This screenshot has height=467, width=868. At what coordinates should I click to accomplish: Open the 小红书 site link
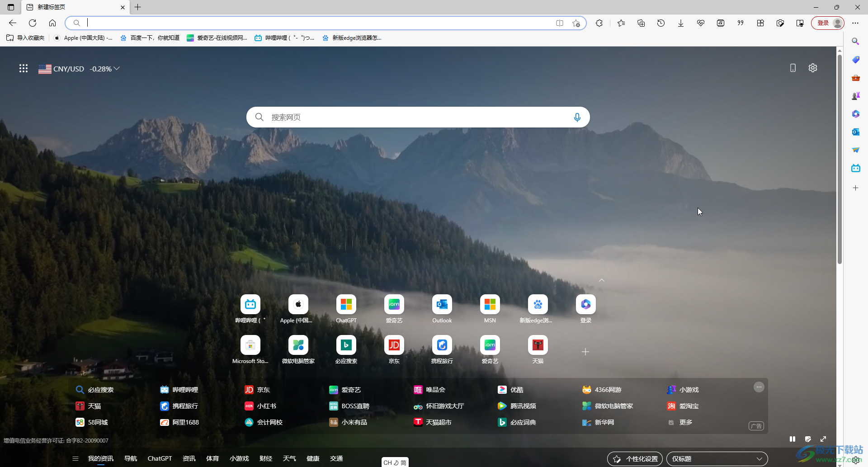pos(260,406)
